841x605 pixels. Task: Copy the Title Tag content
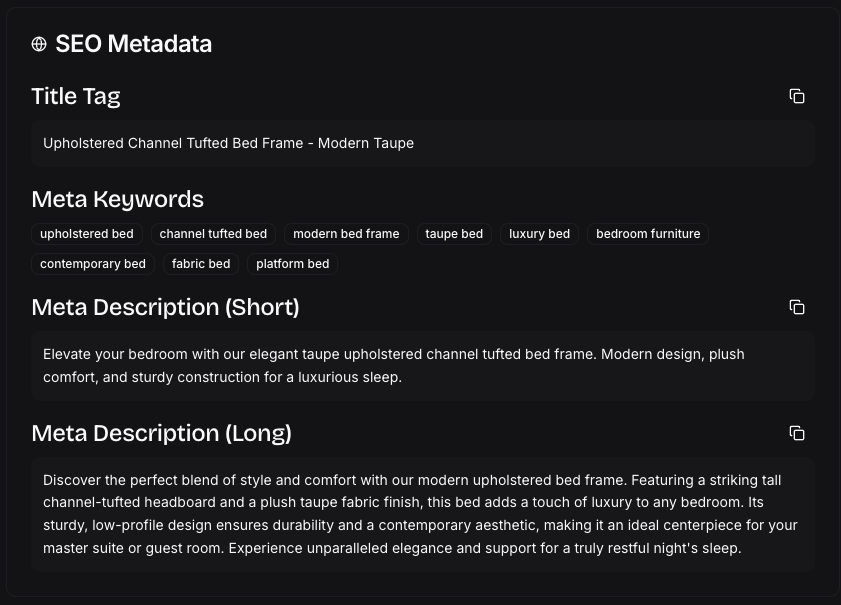coord(797,96)
